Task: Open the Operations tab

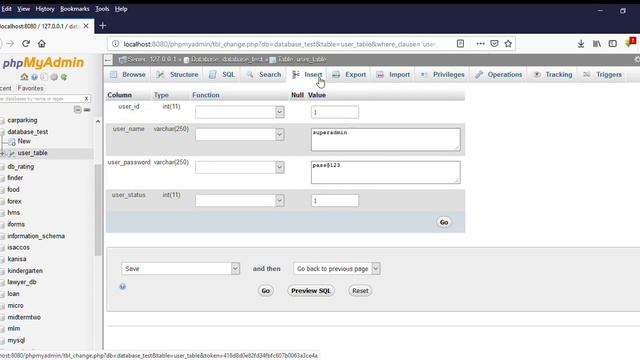Action: point(499,75)
